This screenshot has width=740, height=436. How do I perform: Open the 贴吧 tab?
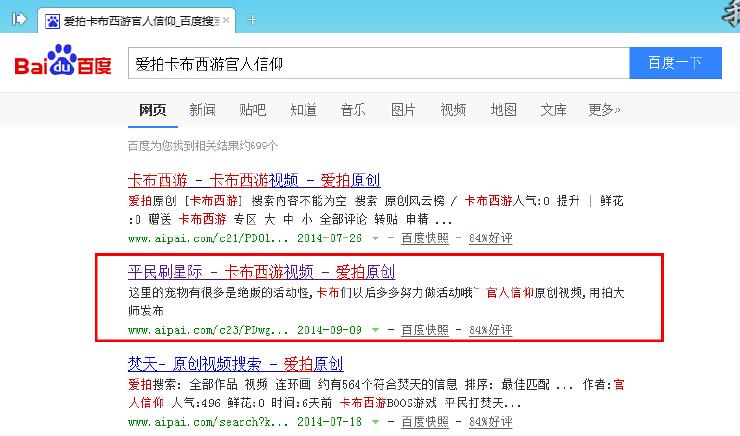pyautogui.click(x=252, y=110)
